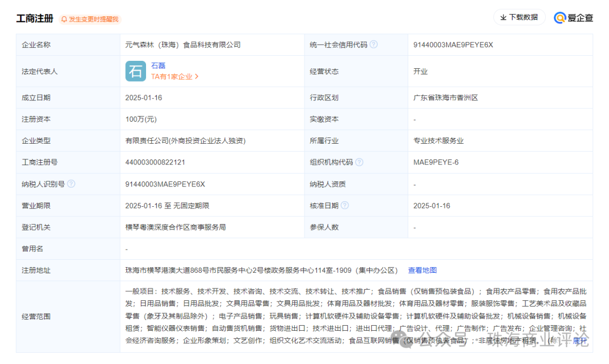The image size is (609, 364).
Task: Select the date 2025-01-16 beside 核准日期
Action: pyautogui.click(x=431, y=206)
